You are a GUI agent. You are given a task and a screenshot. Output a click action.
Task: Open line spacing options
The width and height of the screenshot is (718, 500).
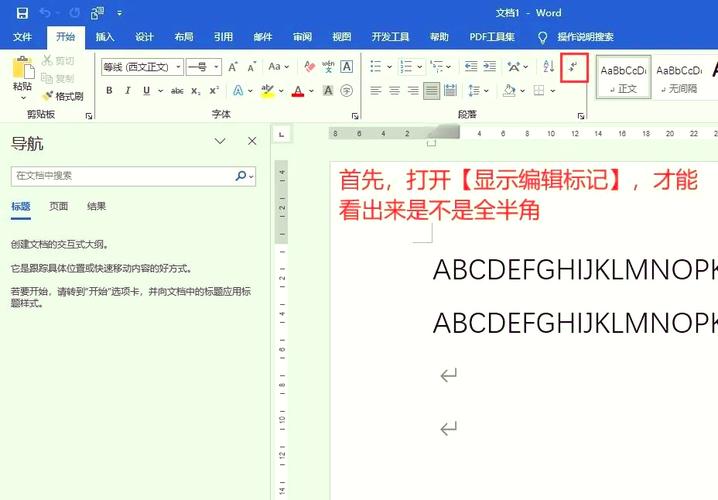478,91
